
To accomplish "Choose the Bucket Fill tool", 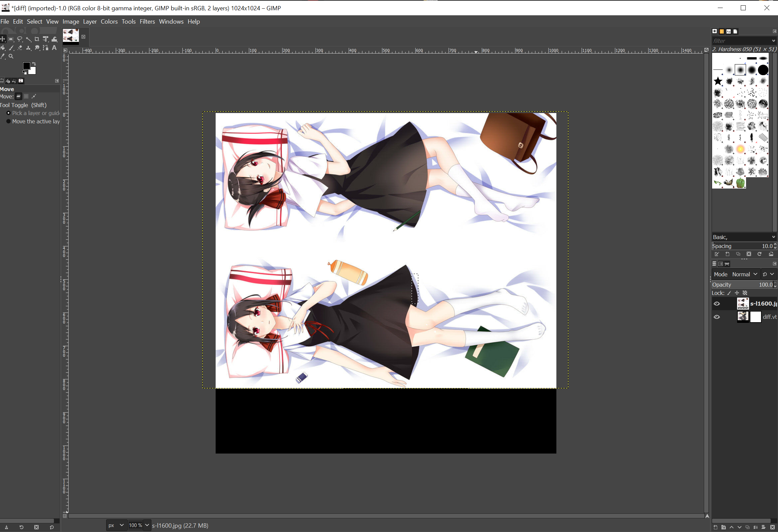I will coord(3,48).
